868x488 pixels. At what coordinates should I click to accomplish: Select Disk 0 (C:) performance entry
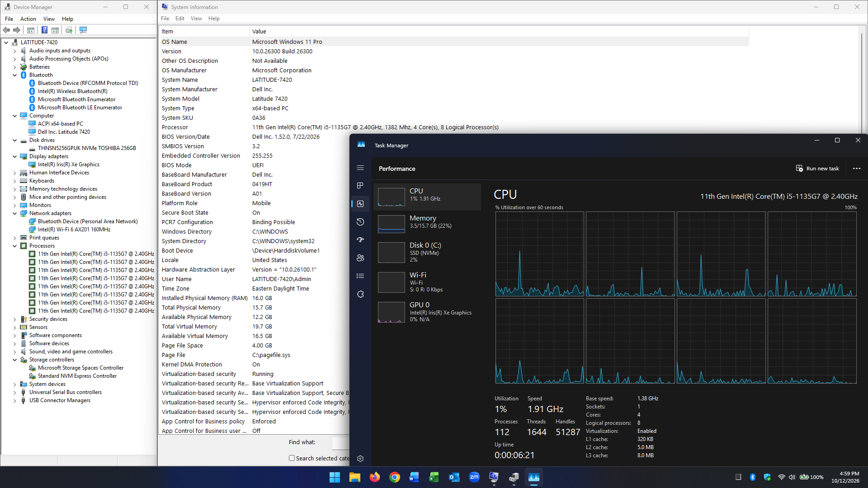pos(427,252)
